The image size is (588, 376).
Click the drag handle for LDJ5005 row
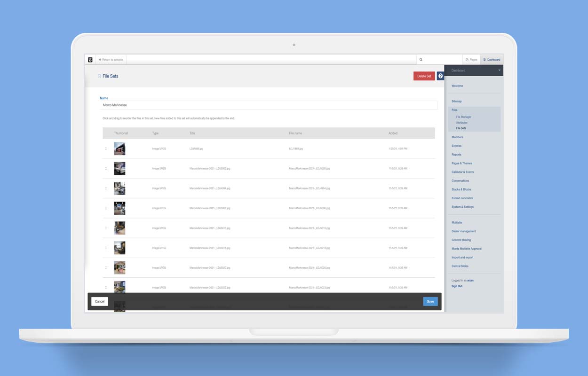coord(106,168)
